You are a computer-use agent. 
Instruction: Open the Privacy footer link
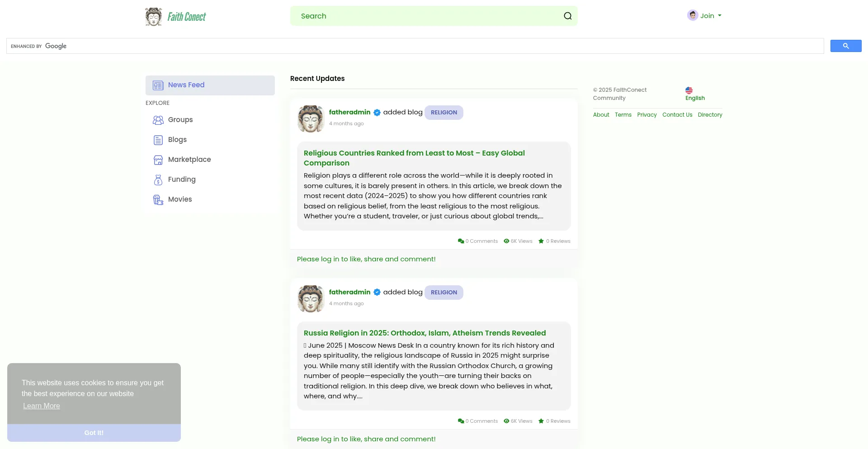click(646, 115)
